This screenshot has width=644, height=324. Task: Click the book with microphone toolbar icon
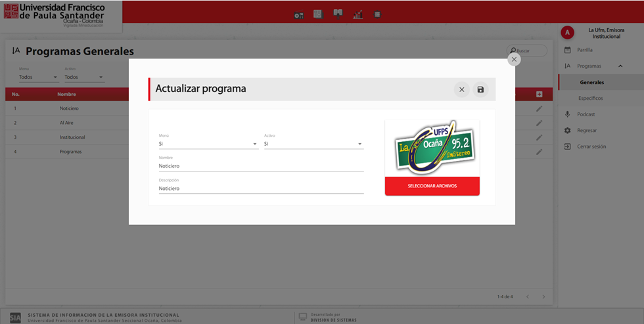338,14
